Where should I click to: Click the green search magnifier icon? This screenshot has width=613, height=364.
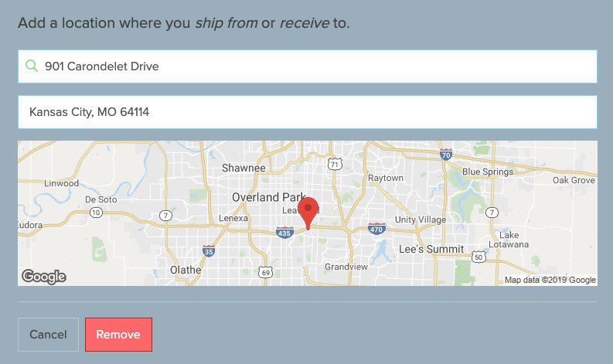pyautogui.click(x=32, y=66)
